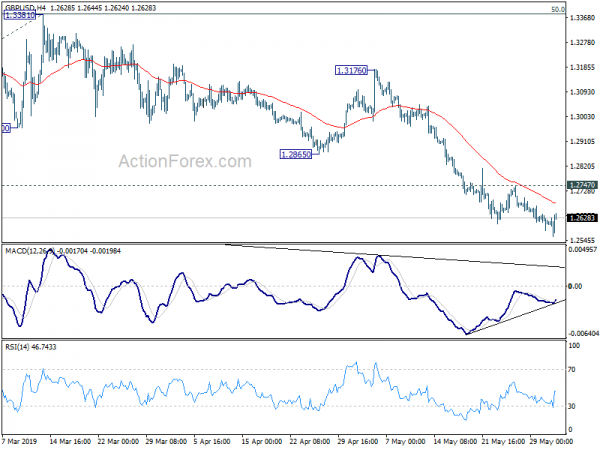Click the 22 Apr 08:00 date label
This screenshot has height=450, width=600.
(x=309, y=442)
